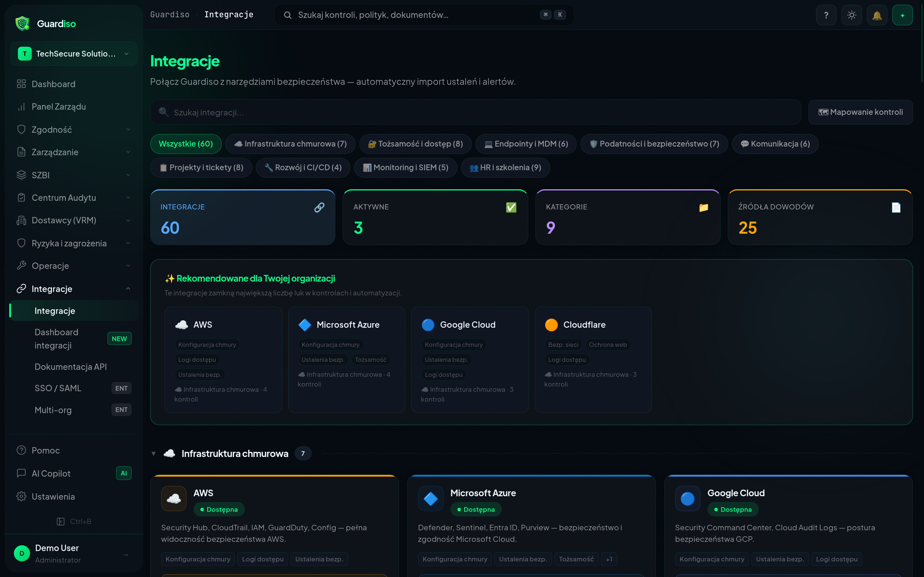Click the Pomoc help item

click(45, 450)
